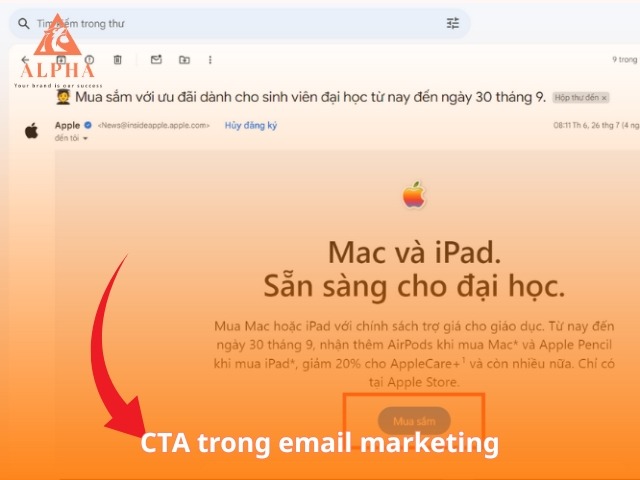Click the Mua sắm button

414,421
